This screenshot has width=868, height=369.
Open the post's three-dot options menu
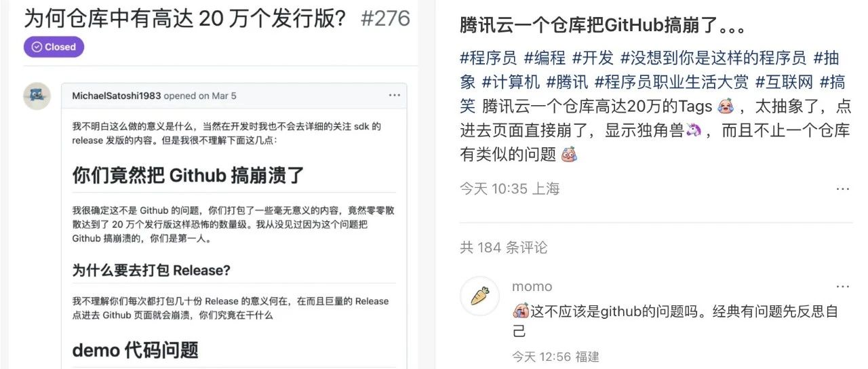click(842, 189)
